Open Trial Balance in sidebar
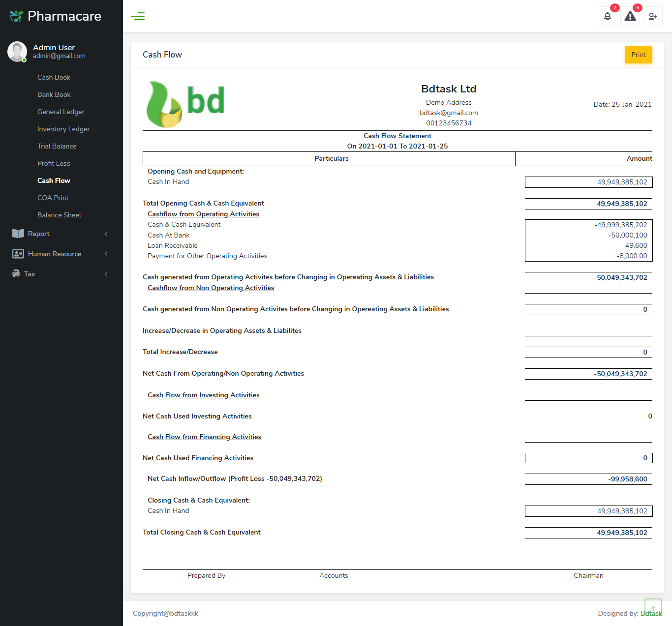Screen dimensions: 672x626 57,146
